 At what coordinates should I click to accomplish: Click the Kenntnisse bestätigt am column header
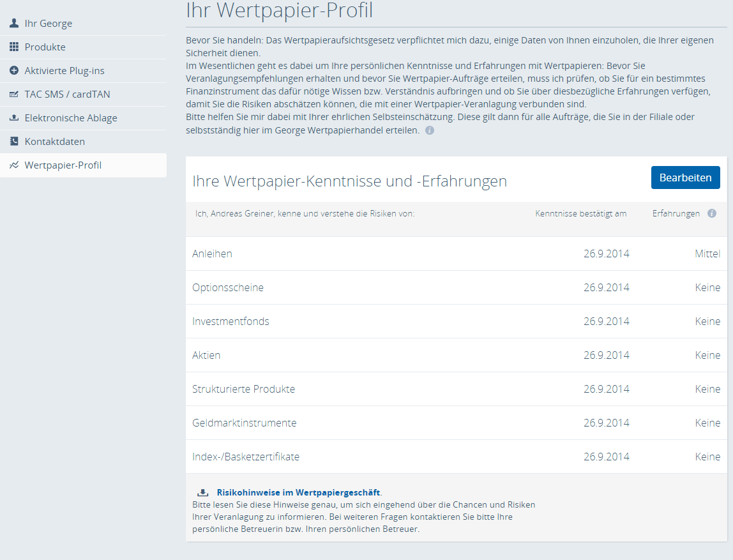click(580, 214)
